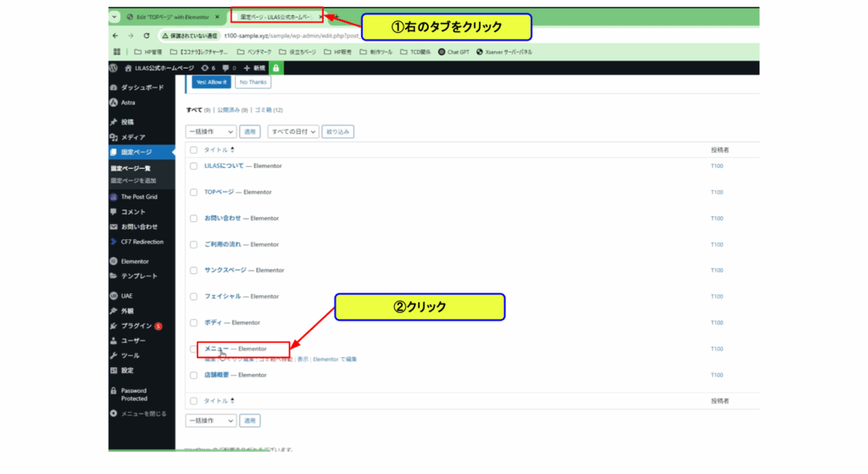Open the browser tab search chevron

coord(114,17)
